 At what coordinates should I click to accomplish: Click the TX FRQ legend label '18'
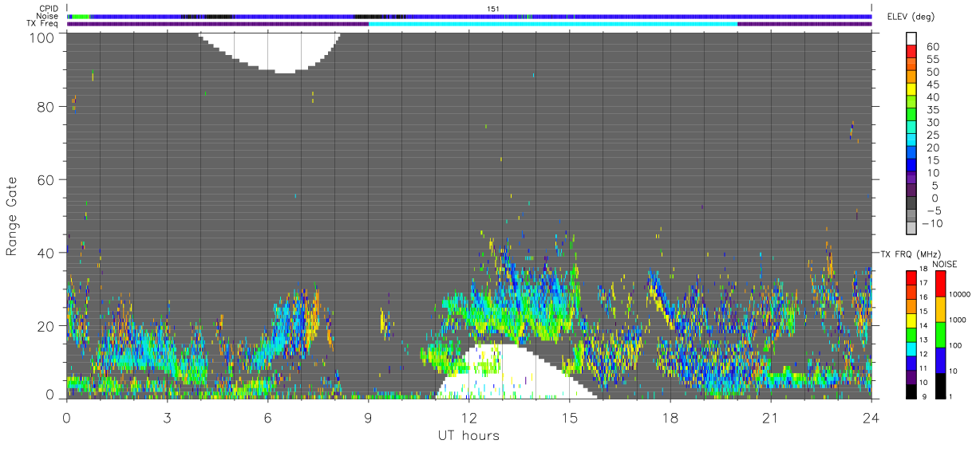pos(925,269)
